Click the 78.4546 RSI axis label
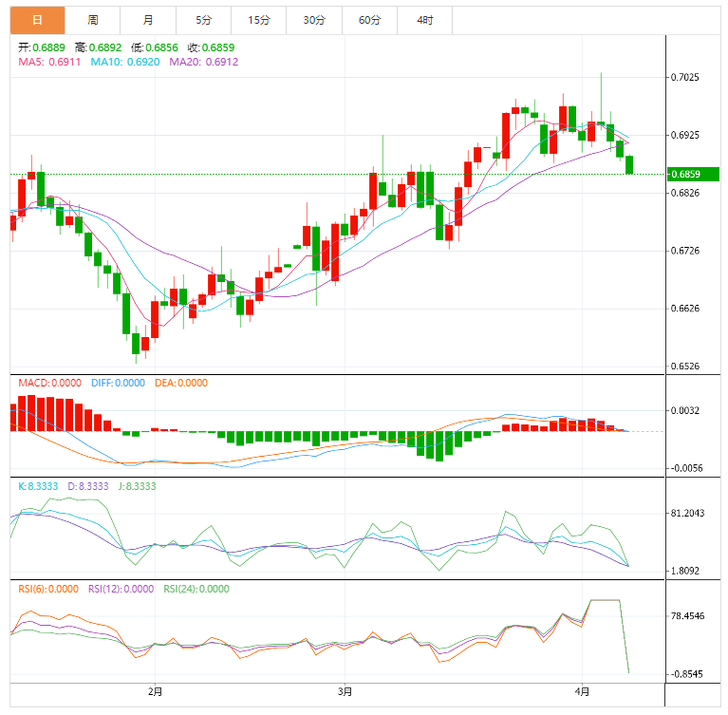 [687, 616]
